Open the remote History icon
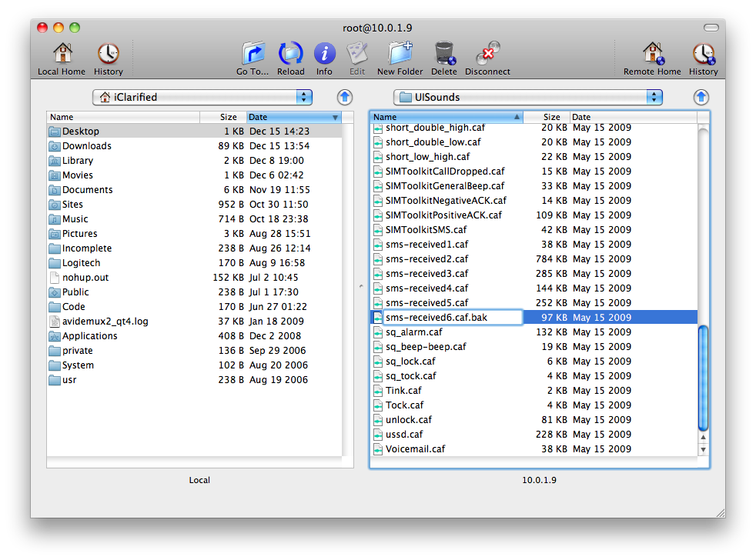This screenshot has height=560, width=756. coord(703,55)
